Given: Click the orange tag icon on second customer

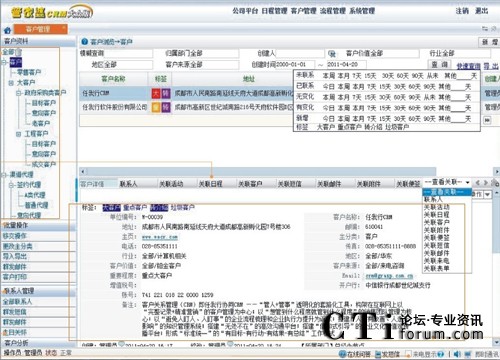Looking at the screenshot, I should click(156, 107).
